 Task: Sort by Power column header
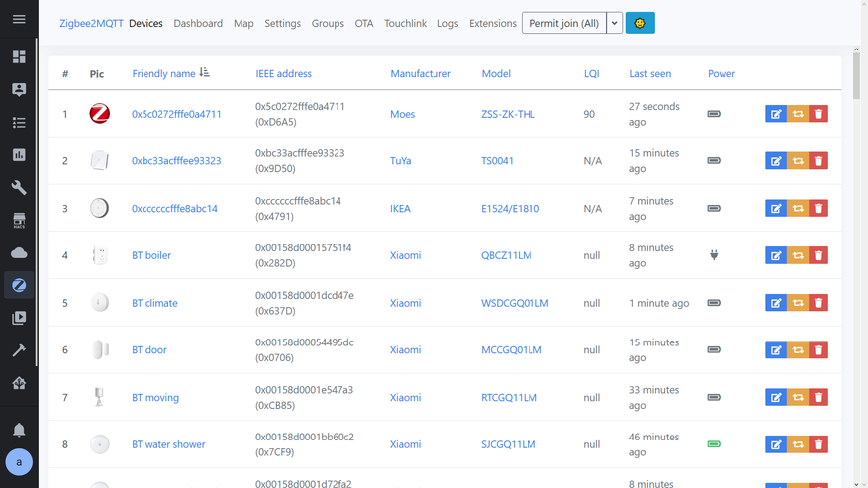[x=721, y=73]
